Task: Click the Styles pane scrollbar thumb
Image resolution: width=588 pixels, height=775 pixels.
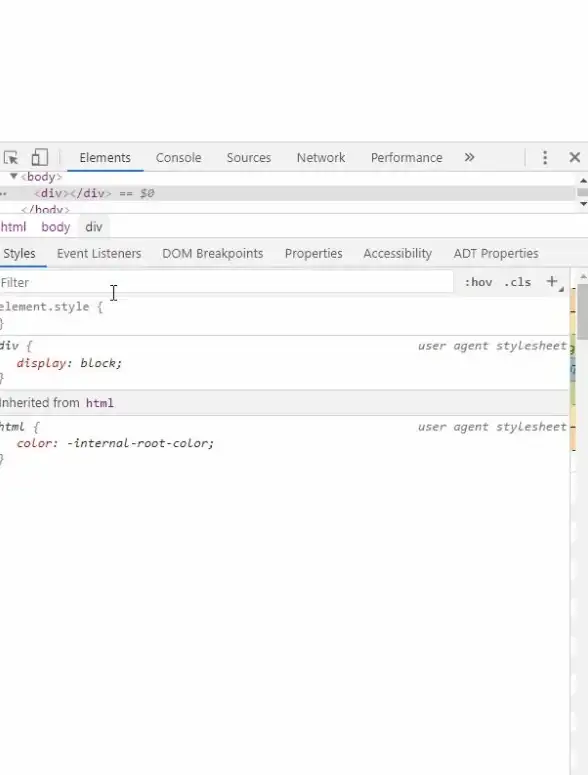Action: click(583, 311)
